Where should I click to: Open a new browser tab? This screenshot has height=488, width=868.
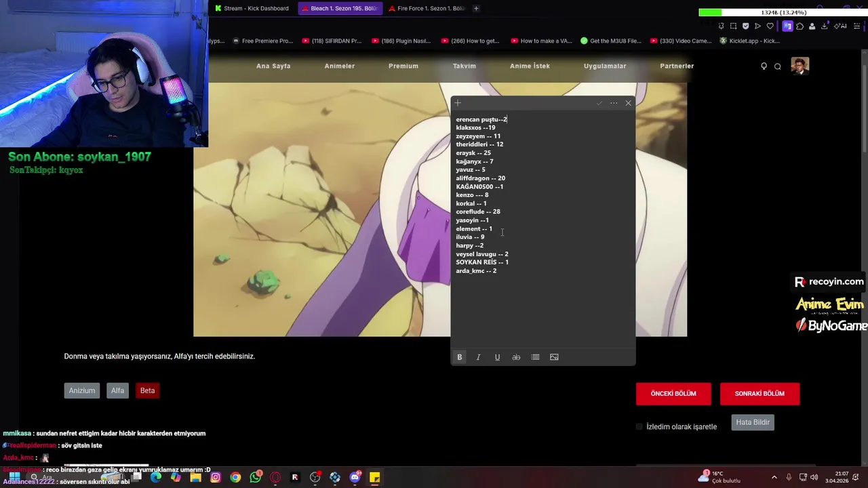pyautogui.click(x=476, y=8)
